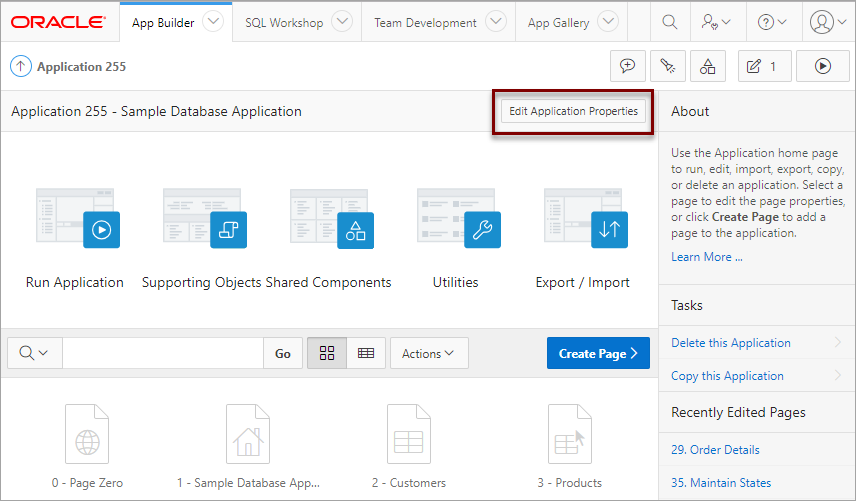Click chevron next to Delete this Application
The width and height of the screenshot is (856, 501).
838,342
